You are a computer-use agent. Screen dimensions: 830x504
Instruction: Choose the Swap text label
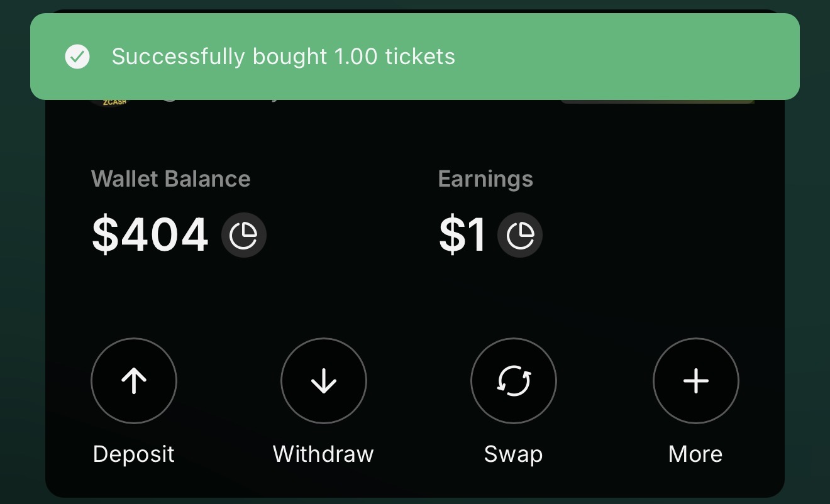[513, 454]
